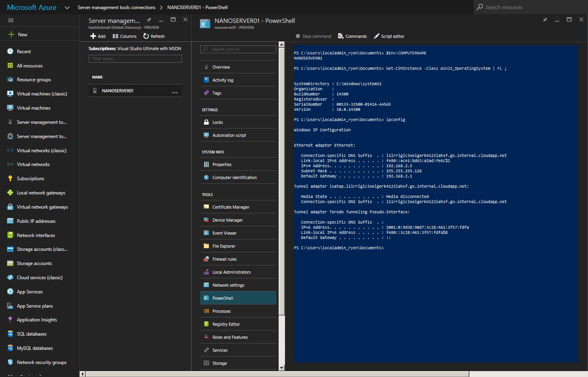Click the tools menu scroll-down arrow
The height and width of the screenshot is (377, 588).
281,368
